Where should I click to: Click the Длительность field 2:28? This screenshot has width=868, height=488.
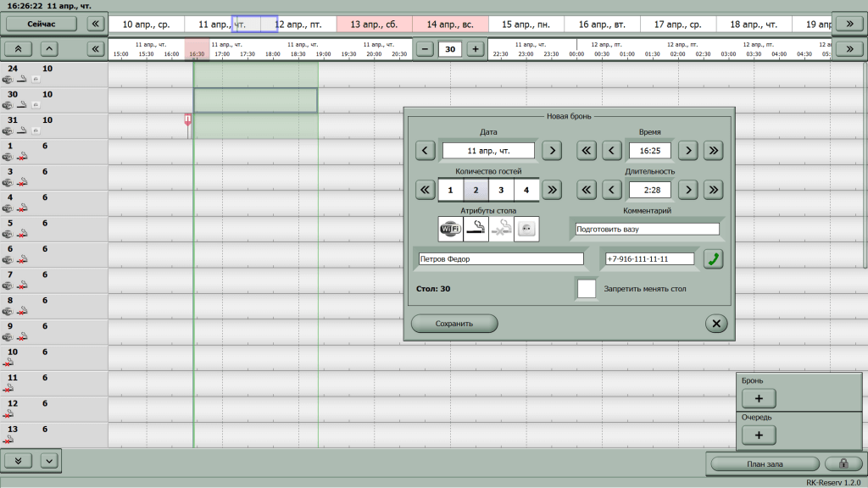pos(650,190)
